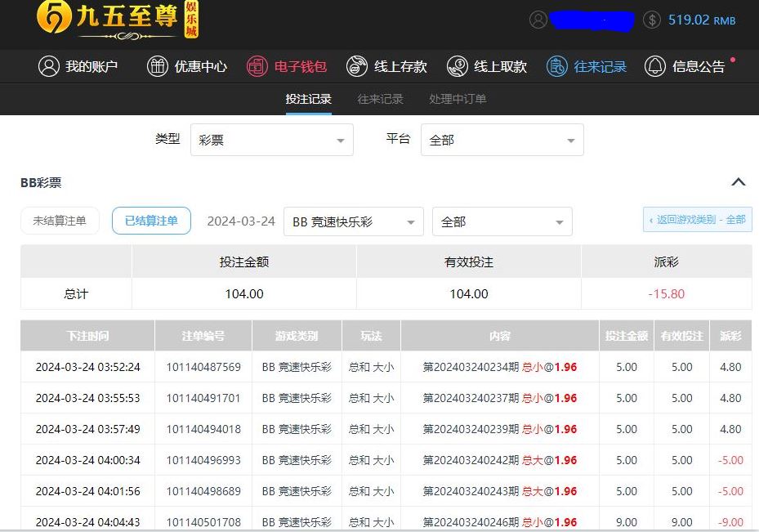This screenshot has width=759, height=532.
Task: Select the 已结算注单 filter
Action: (x=151, y=221)
